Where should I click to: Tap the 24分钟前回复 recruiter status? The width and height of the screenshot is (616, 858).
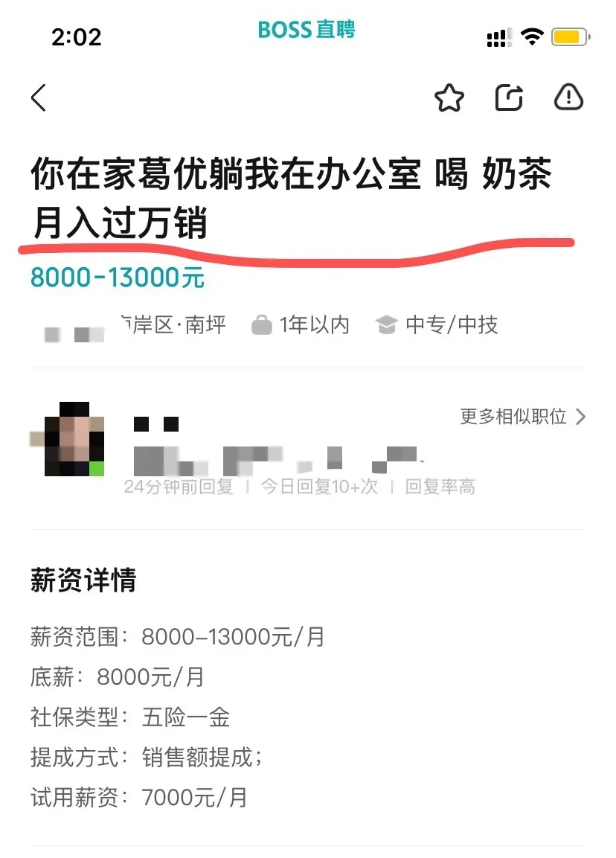(x=179, y=487)
